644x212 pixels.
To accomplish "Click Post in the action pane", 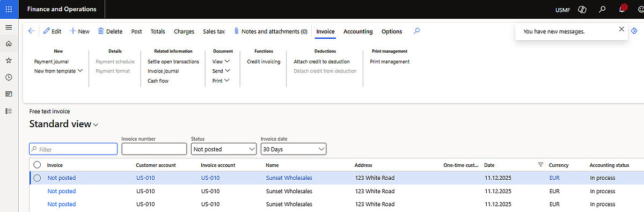I will [137, 32].
